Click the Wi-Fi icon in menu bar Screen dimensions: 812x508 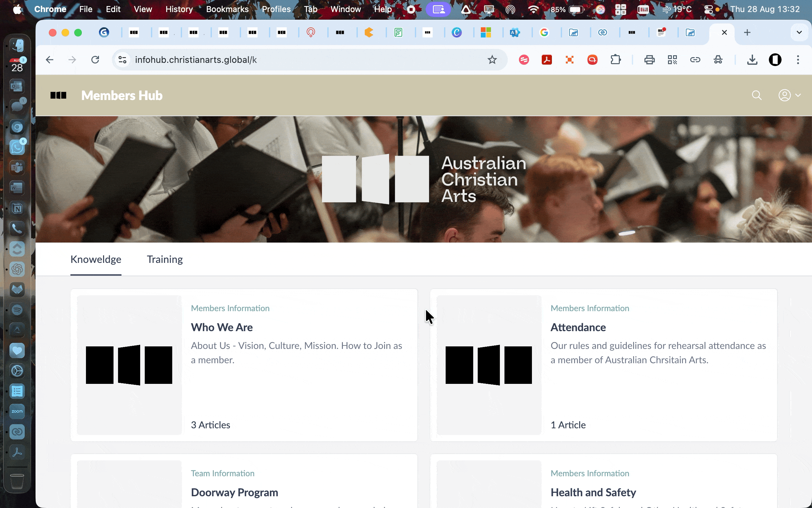click(533, 10)
